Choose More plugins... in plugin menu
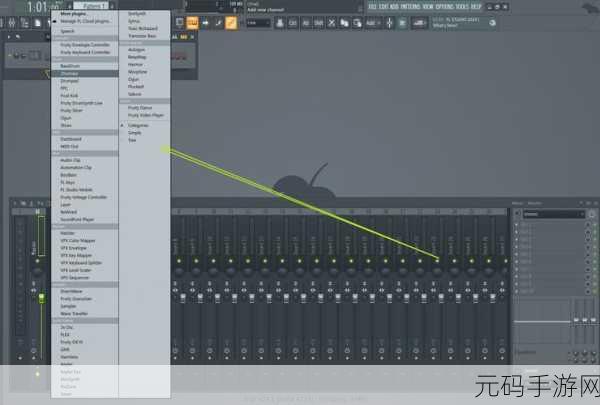This screenshot has width=600, height=405. (x=73, y=14)
